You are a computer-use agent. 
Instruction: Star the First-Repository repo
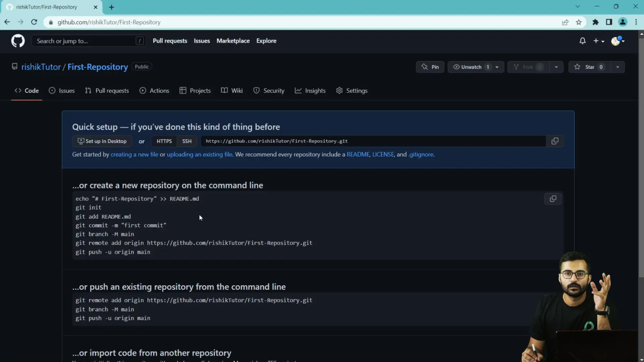pyautogui.click(x=589, y=67)
